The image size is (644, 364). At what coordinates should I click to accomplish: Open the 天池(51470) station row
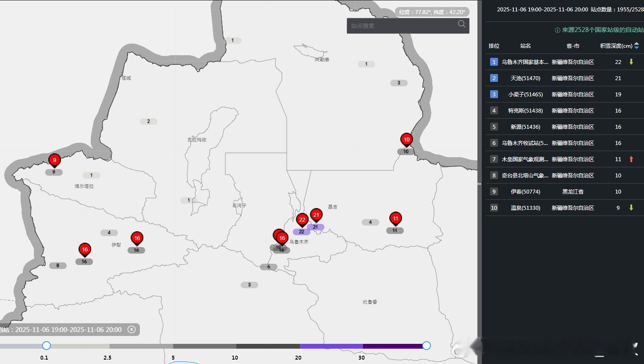tap(565, 78)
